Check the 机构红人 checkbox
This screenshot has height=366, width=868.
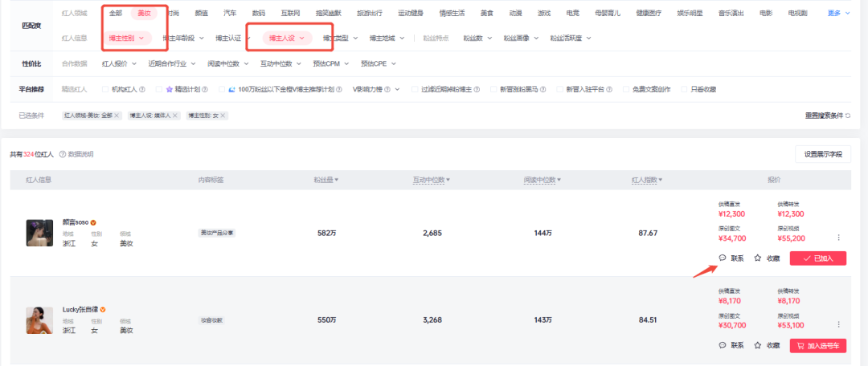pyautogui.click(x=104, y=89)
